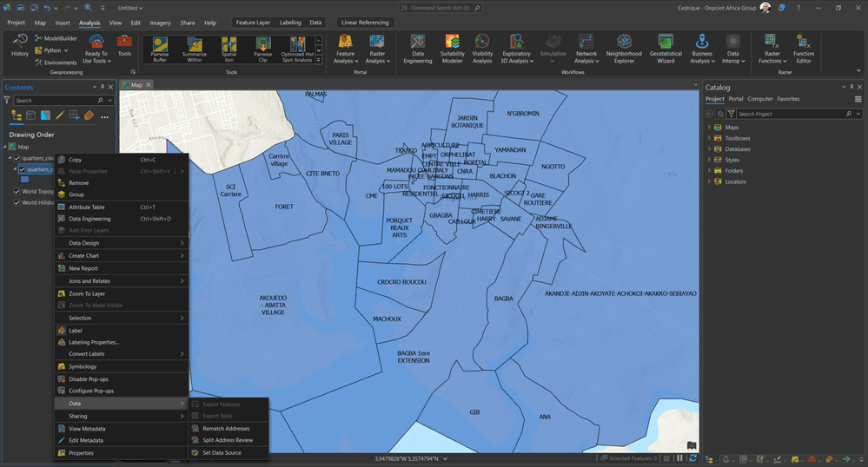The image size is (868, 467).
Task: Toggle visibility of World Topographic layer
Action: tap(17, 191)
